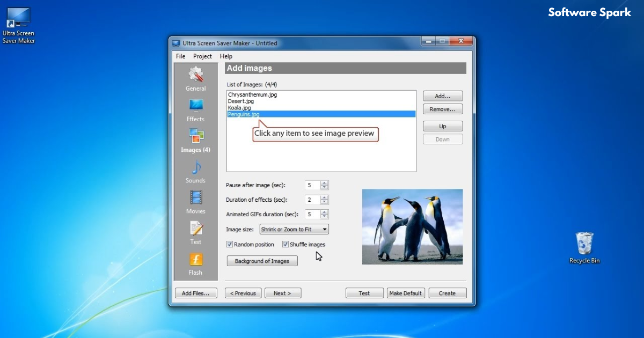Image resolution: width=644 pixels, height=338 pixels.
Task: Toggle the Shuffle images checkbox
Action: pyautogui.click(x=286, y=245)
